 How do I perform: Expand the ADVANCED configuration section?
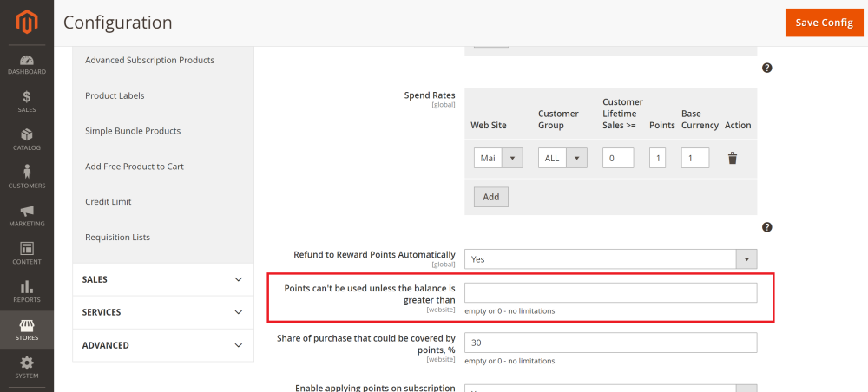pyautogui.click(x=163, y=345)
